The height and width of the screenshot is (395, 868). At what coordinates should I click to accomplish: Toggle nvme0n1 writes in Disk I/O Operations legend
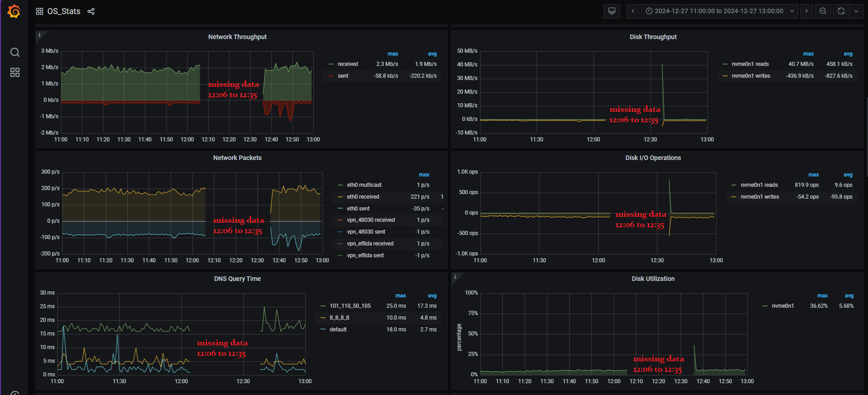click(760, 197)
